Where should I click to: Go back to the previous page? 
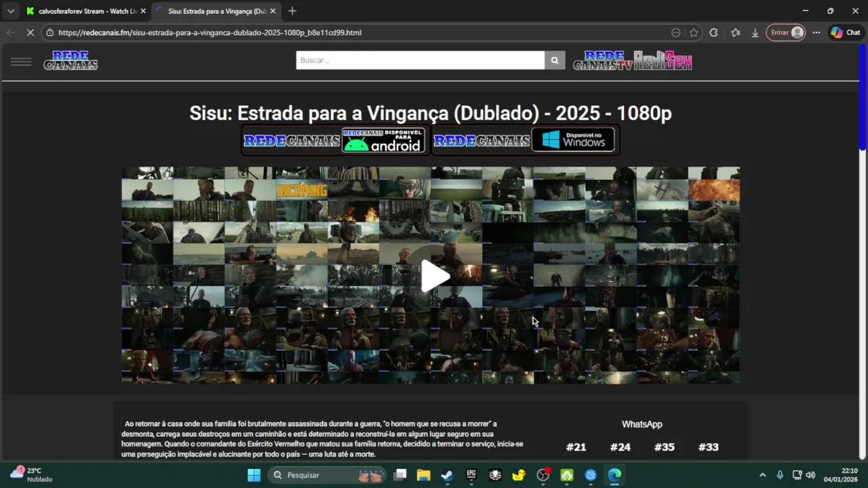(10, 33)
